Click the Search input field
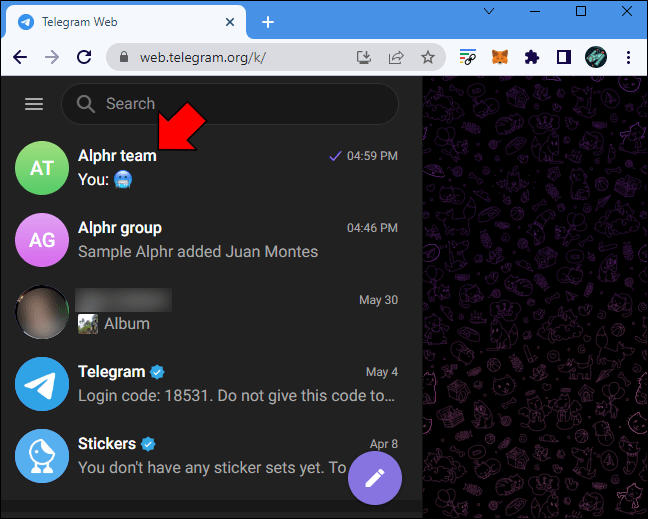The width and height of the screenshot is (648, 519). (x=230, y=104)
